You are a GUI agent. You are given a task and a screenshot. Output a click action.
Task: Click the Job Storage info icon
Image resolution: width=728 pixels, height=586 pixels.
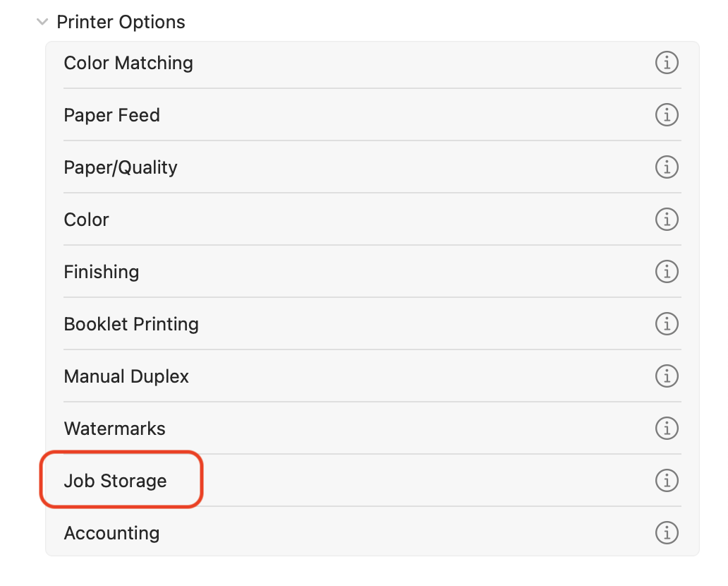point(667,481)
